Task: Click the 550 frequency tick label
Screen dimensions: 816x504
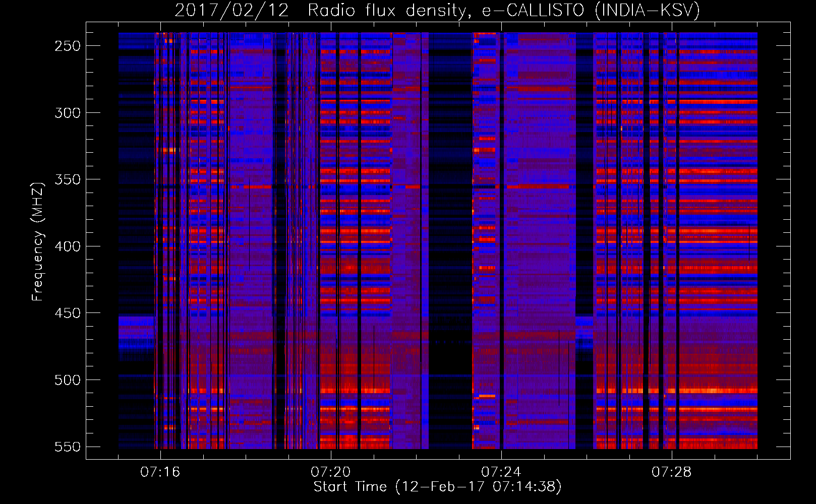Action: coord(68,447)
